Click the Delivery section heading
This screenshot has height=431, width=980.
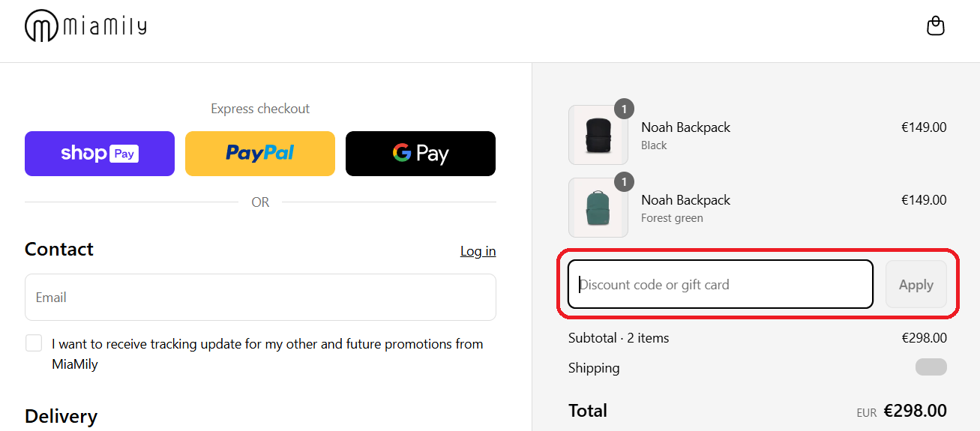61,416
